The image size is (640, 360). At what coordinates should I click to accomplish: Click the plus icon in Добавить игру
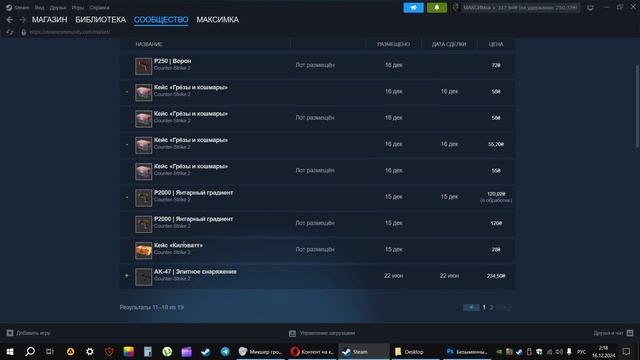tap(10, 333)
